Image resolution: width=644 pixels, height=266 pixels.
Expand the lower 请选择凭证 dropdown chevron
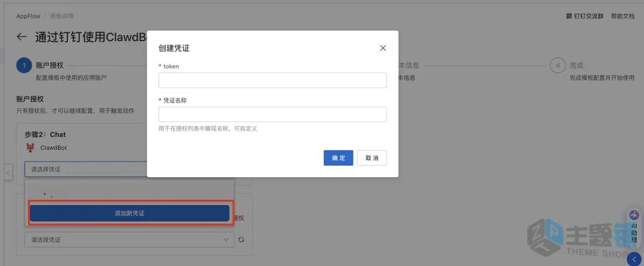tap(226, 240)
